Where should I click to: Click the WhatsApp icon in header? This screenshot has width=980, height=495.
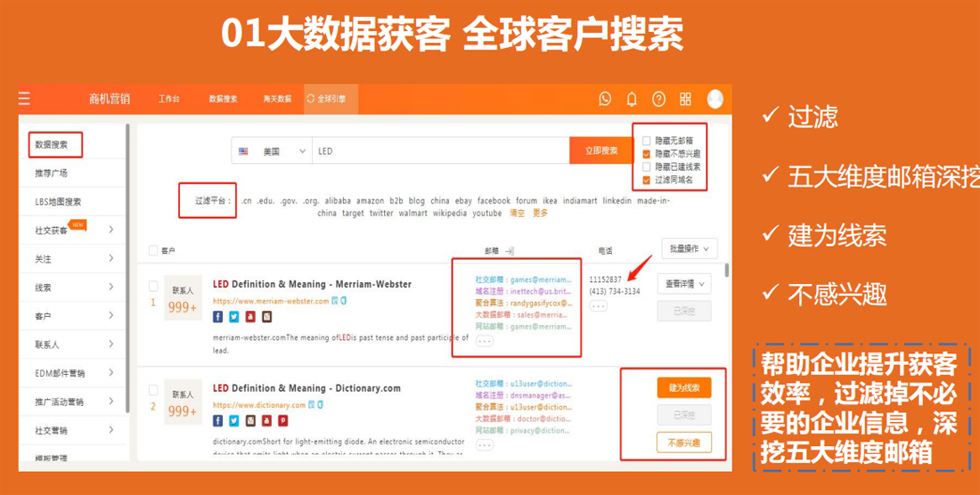(605, 99)
